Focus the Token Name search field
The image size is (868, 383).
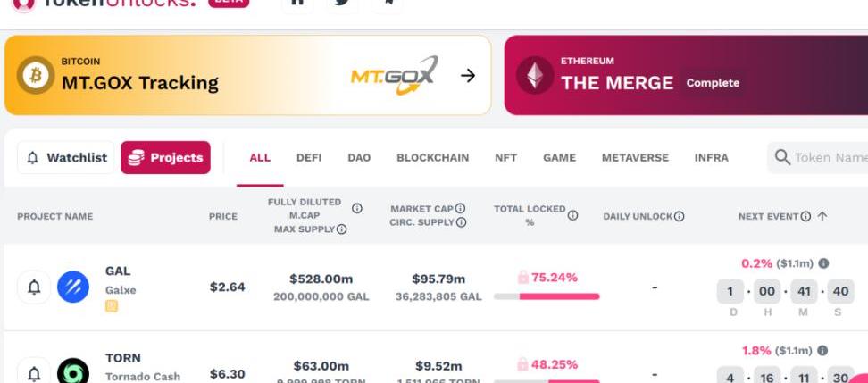pos(818,158)
